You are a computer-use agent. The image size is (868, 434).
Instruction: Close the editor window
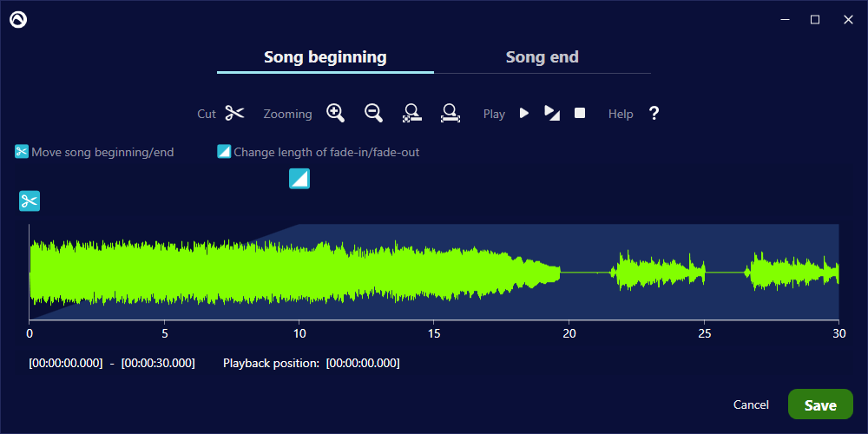click(x=848, y=19)
